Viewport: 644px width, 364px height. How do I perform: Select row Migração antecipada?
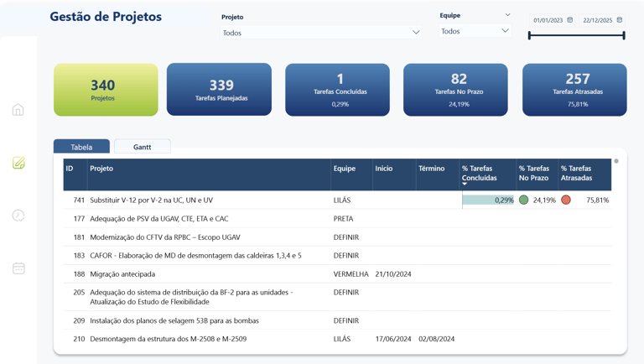click(337, 274)
